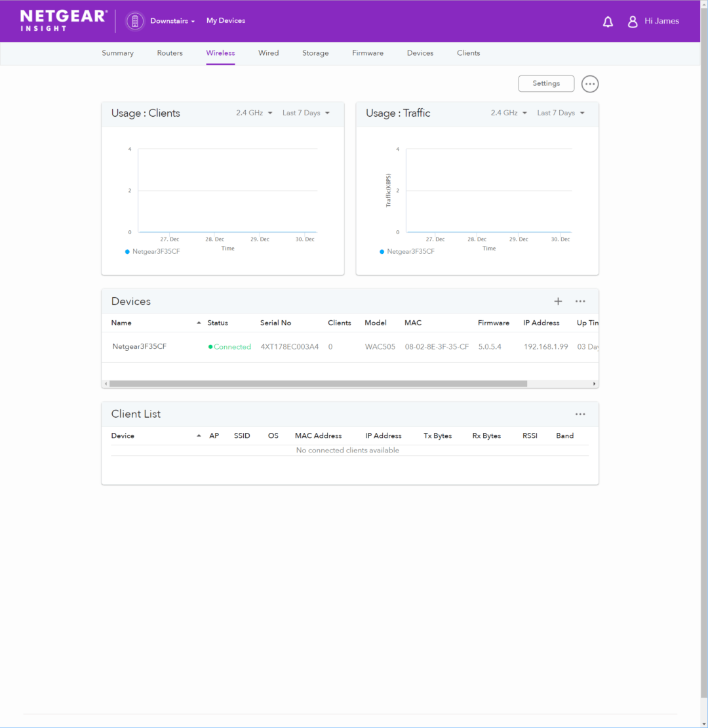
Task: Select the Netgear3F35CF device entry
Action: coord(139,346)
